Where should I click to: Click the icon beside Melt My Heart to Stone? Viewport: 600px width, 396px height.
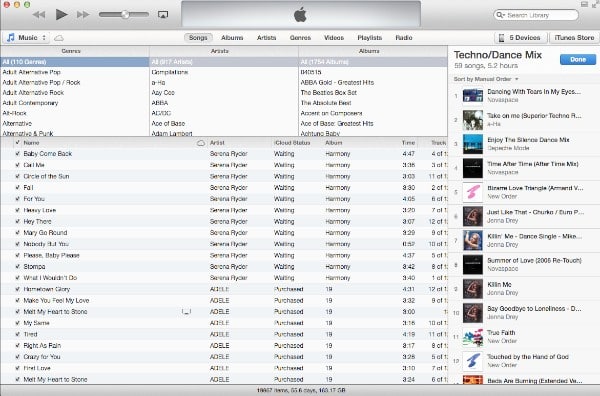click(x=186, y=312)
